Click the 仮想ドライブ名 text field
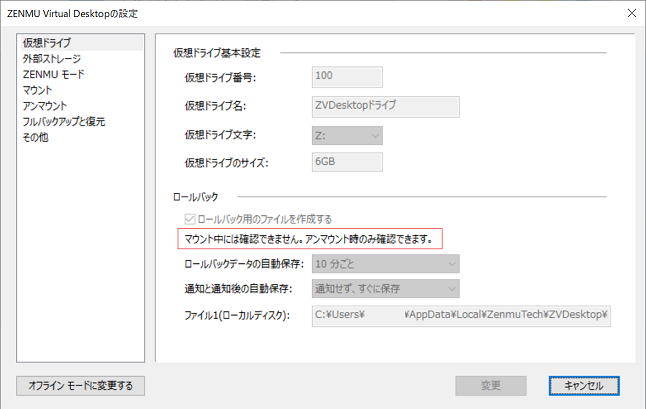 [385, 105]
